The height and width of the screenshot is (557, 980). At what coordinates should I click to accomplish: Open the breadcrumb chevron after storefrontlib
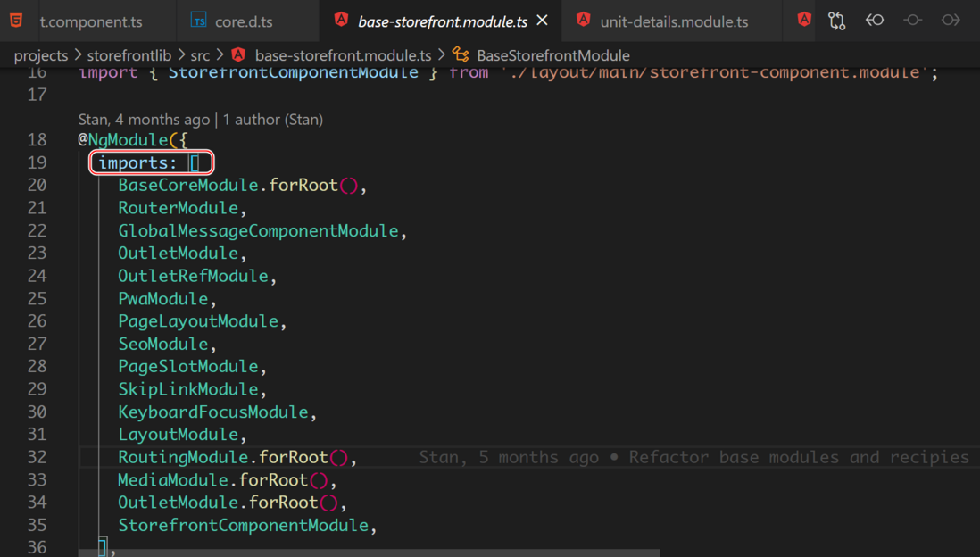pyautogui.click(x=180, y=55)
